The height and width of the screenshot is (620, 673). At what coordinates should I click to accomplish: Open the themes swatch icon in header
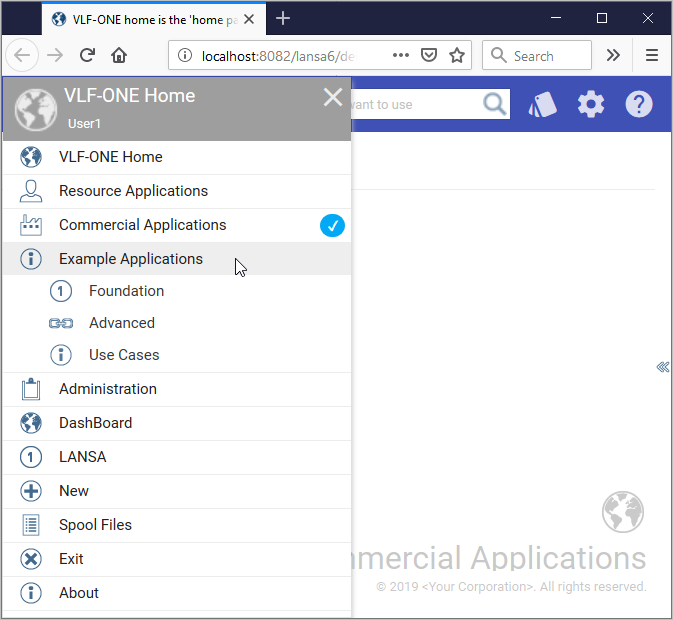click(543, 104)
